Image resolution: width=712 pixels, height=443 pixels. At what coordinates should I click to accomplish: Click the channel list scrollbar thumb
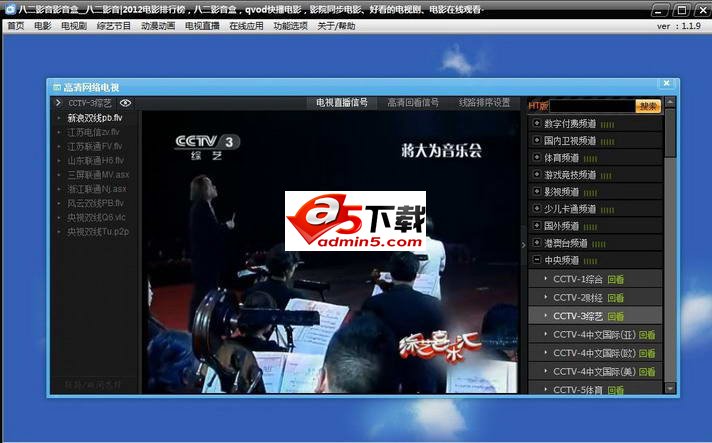670,133
